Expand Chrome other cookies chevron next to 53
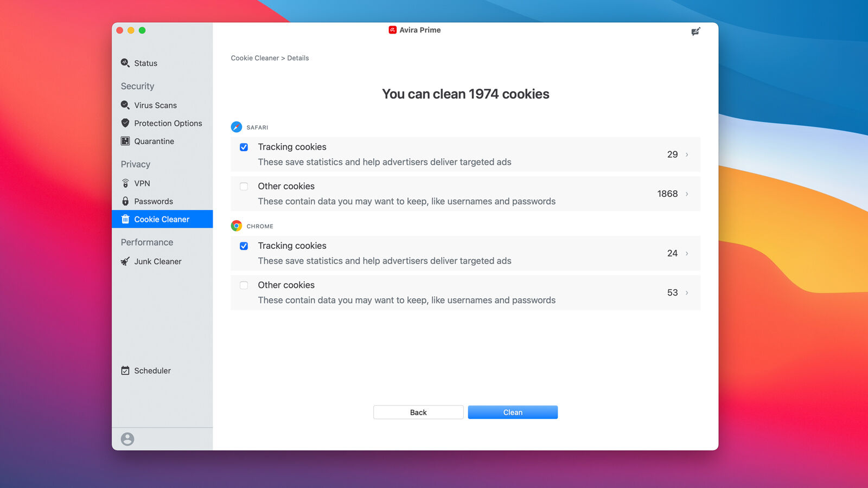The width and height of the screenshot is (868, 488). [x=687, y=293]
